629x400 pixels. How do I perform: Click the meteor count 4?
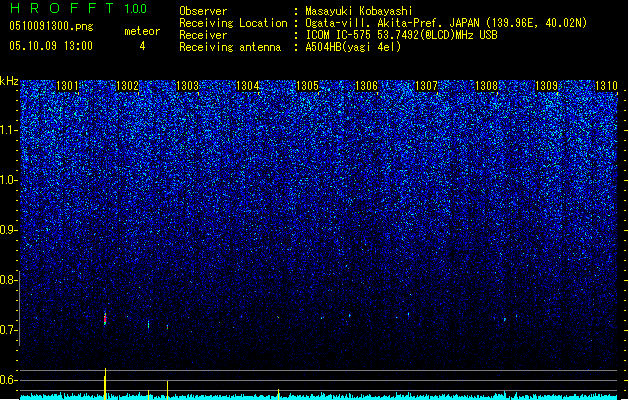[x=142, y=46]
